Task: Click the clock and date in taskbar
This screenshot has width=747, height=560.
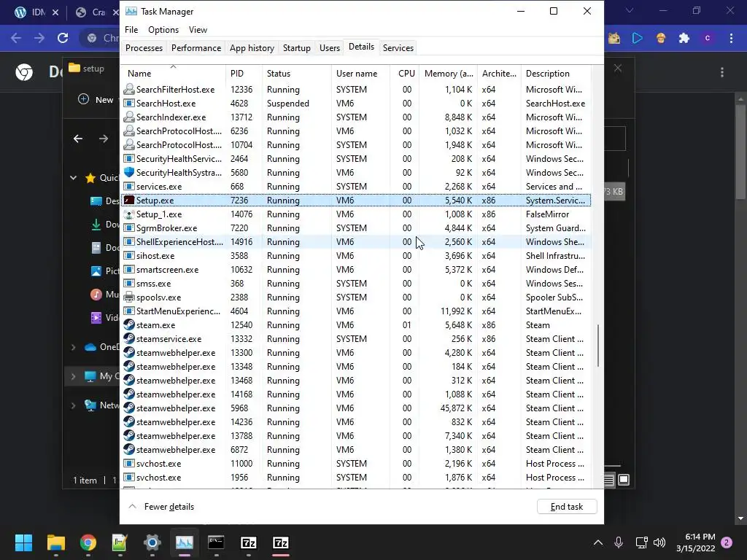Action: click(x=695, y=542)
